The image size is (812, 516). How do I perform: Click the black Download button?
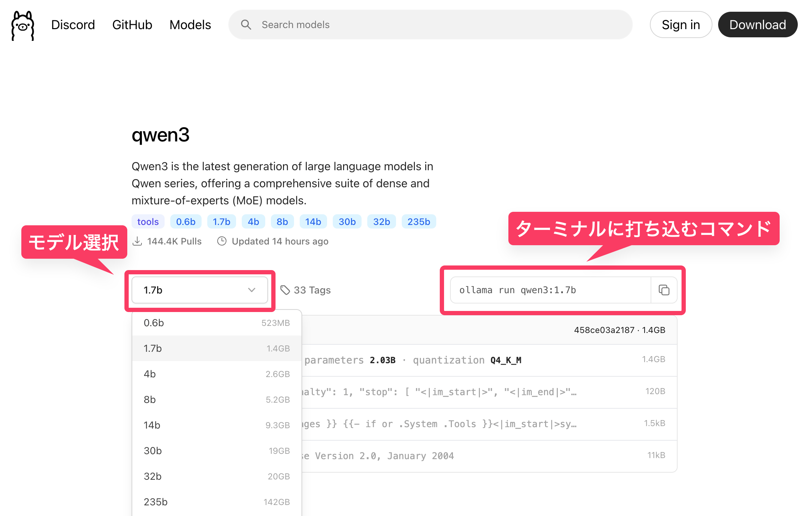[758, 25]
